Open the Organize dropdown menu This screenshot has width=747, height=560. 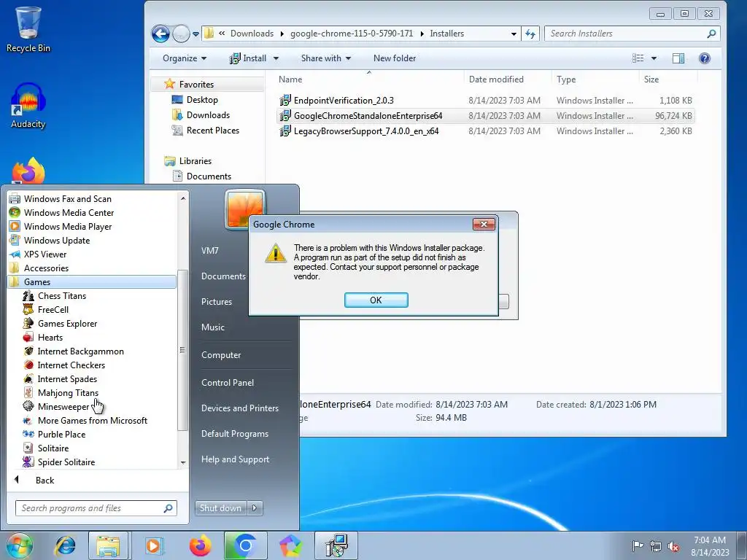pos(185,58)
